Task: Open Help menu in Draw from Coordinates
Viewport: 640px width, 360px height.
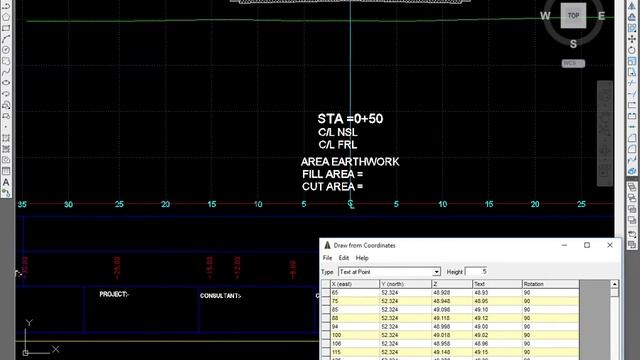Action: tap(362, 258)
